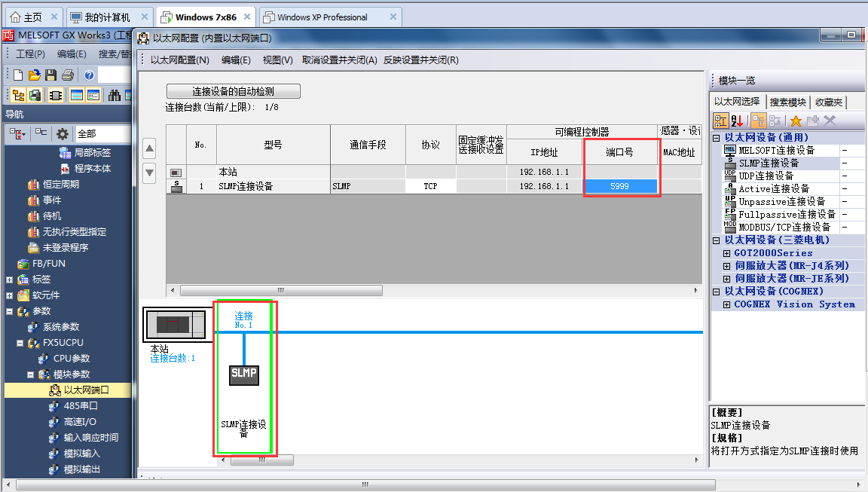This screenshot has height=492, width=868.
Task: Move device row down with down-arrow button
Action: tap(149, 173)
